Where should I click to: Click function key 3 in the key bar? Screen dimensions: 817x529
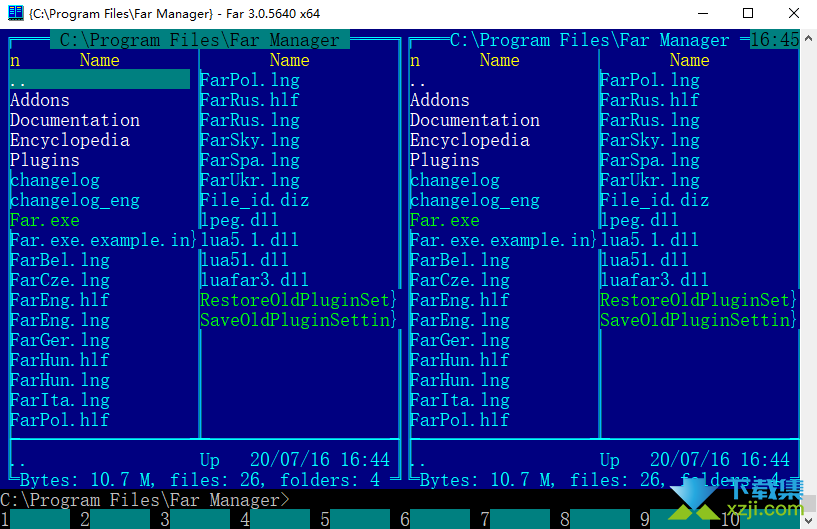pos(195,520)
